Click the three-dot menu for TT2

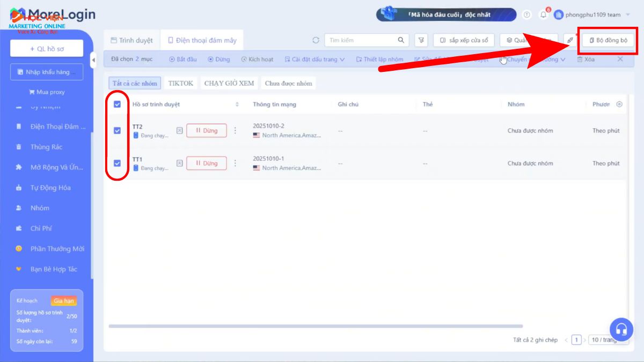(x=235, y=130)
